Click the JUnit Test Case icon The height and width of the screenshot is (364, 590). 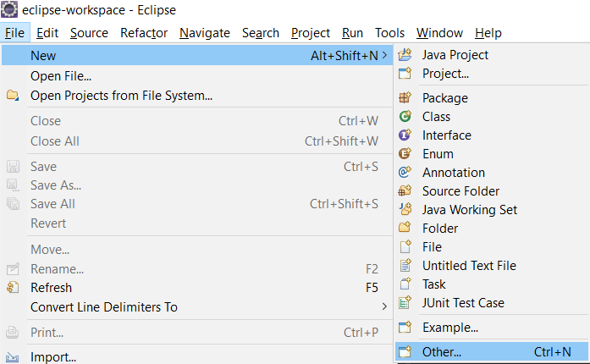(405, 303)
